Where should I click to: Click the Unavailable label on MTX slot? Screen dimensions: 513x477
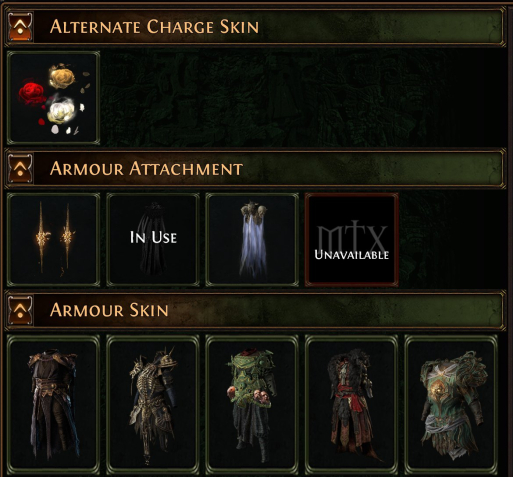tap(352, 255)
